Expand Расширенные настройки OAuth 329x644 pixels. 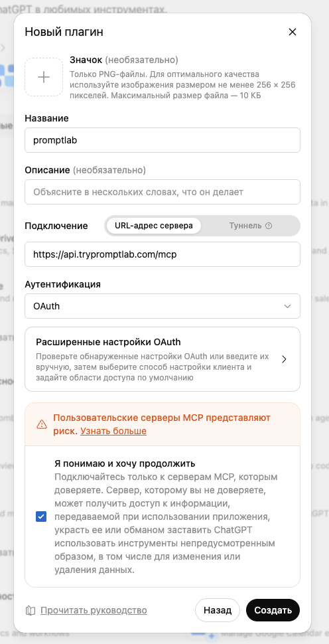pyautogui.click(x=163, y=359)
